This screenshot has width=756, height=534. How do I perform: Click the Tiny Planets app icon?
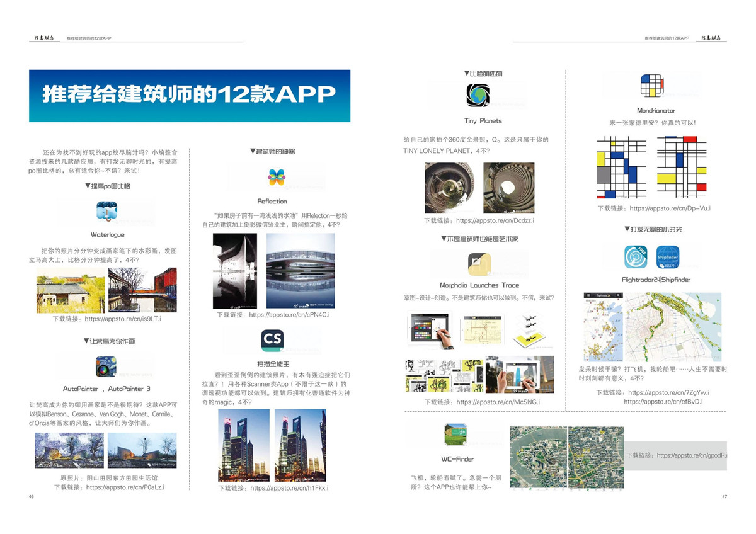coord(478,95)
